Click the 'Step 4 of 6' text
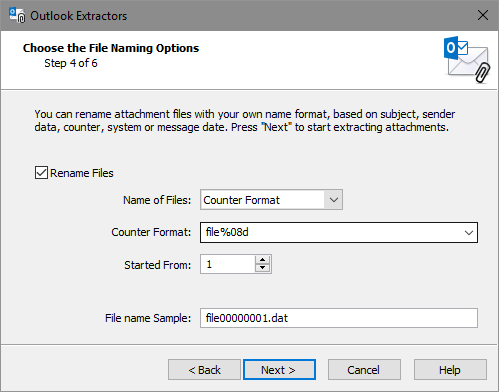 click(71, 63)
